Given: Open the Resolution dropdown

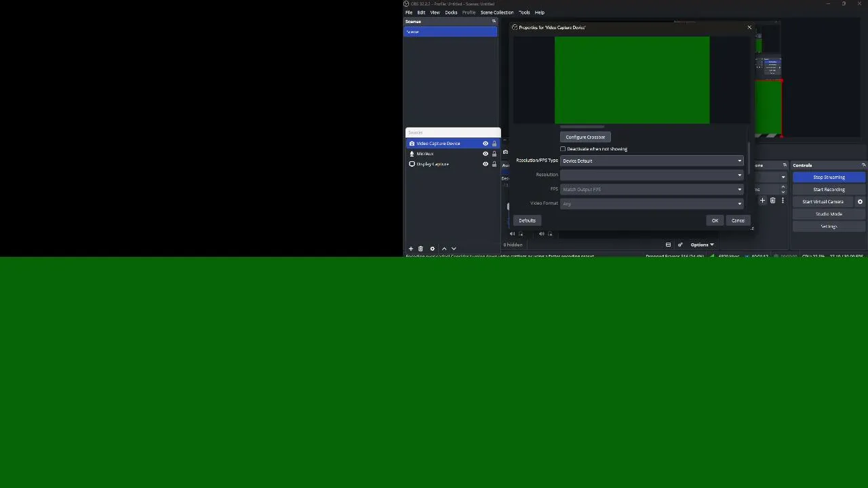Looking at the screenshot, I should click(652, 175).
